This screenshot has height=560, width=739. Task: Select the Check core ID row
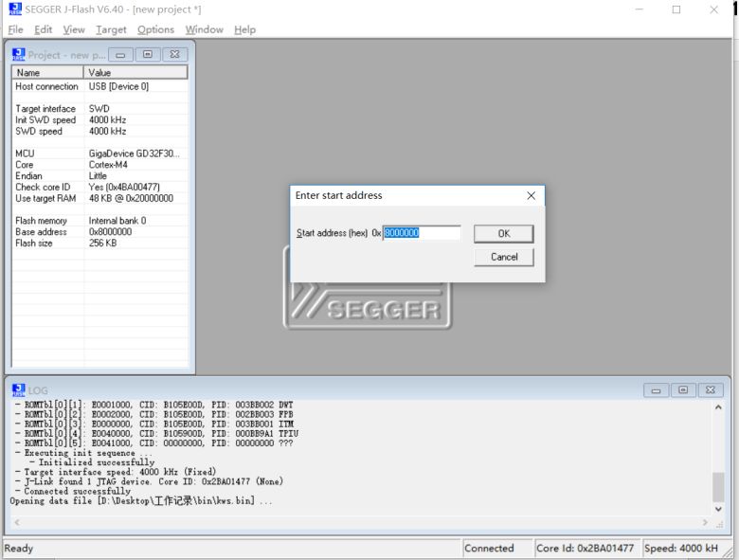tap(99, 188)
